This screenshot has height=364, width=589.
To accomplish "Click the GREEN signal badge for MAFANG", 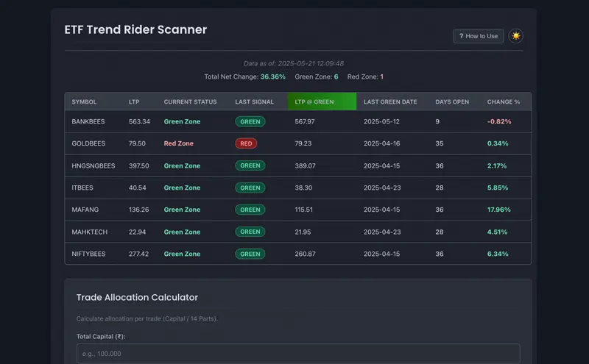I will pos(250,210).
